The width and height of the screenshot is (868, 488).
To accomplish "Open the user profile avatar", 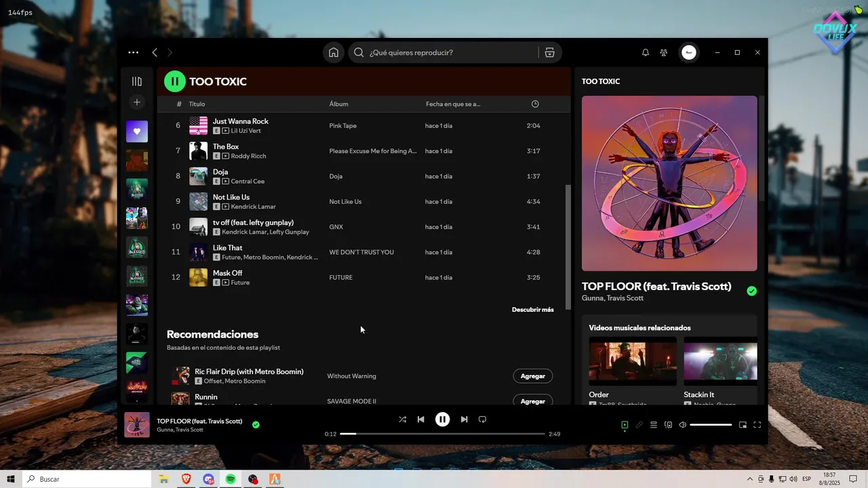I will pyautogui.click(x=688, y=52).
